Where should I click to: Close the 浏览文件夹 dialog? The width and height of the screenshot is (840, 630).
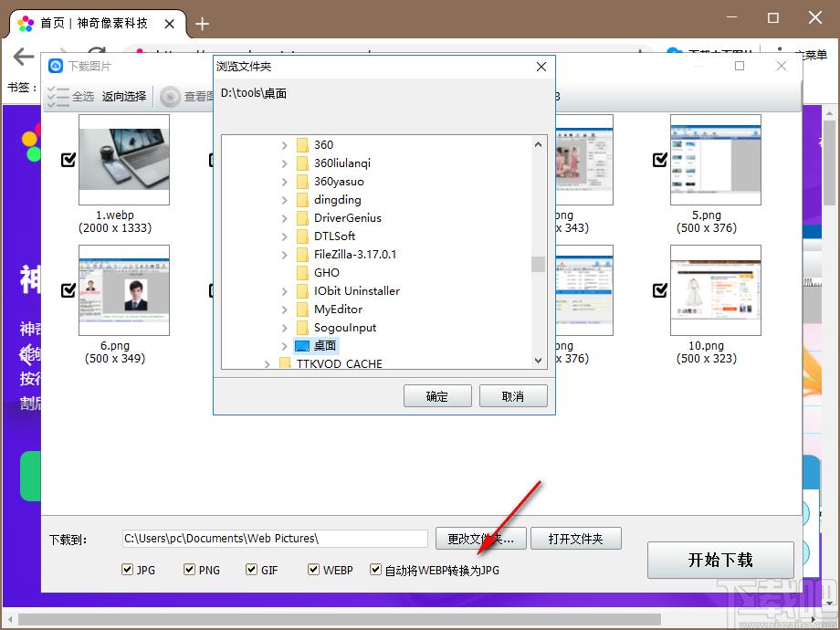541,67
